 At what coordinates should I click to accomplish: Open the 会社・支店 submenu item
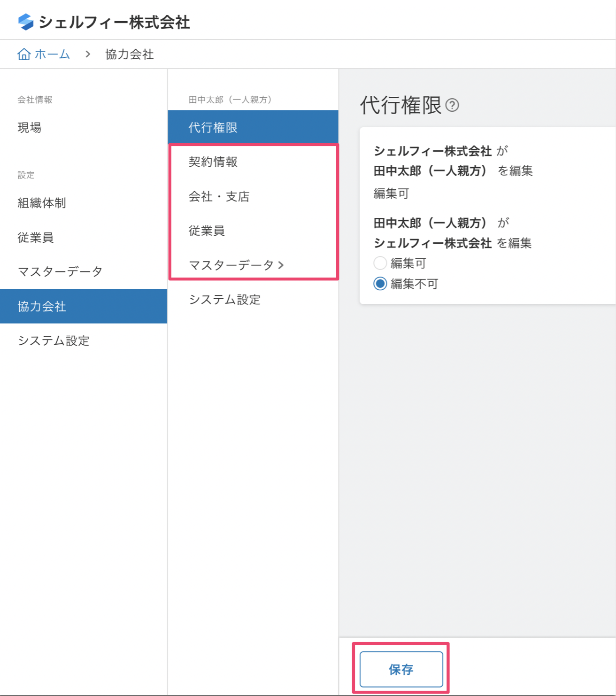(219, 196)
